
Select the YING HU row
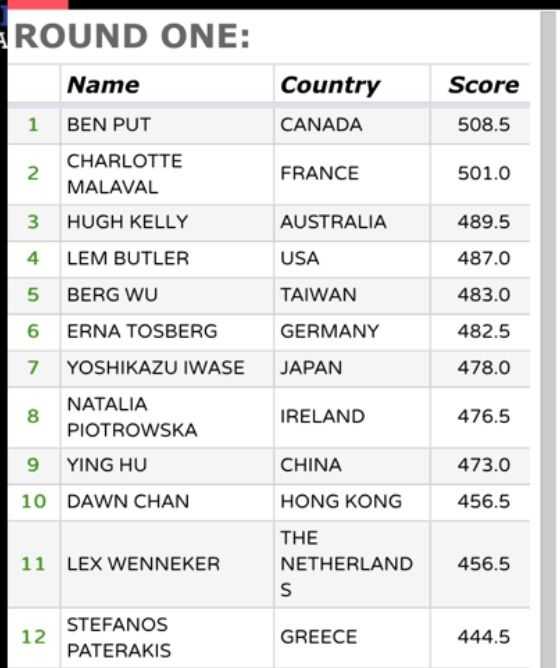tap(268, 465)
